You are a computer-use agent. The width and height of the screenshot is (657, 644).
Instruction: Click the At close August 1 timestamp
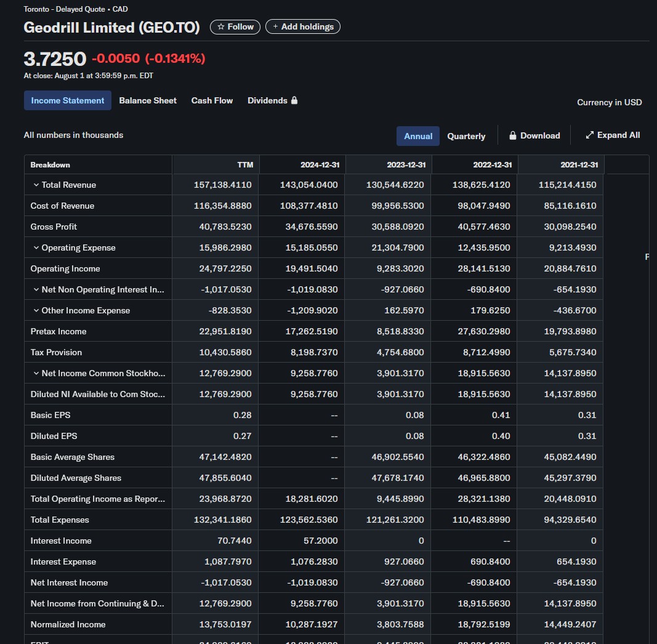point(89,76)
